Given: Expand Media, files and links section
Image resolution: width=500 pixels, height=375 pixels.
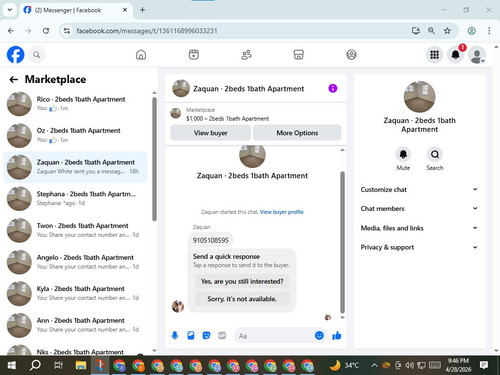Looking at the screenshot, I should [x=419, y=228].
